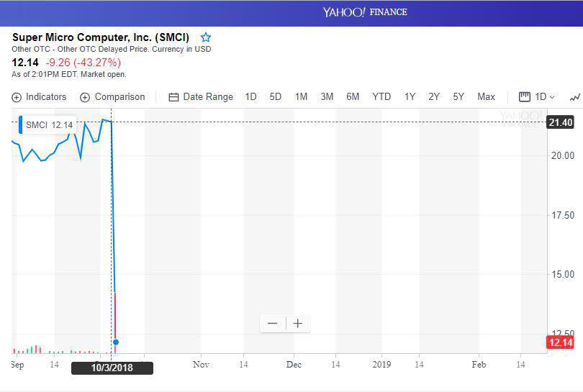The width and height of the screenshot is (583, 392).
Task: Choose the YTD range option
Action: click(x=381, y=97)
